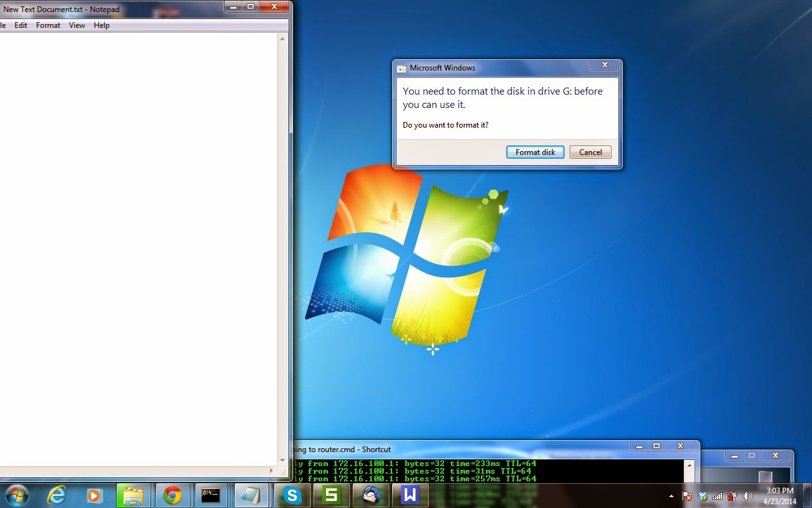The height and width of the screenshot is (508, 812).
Task: Maximize the small window behind cmd window
Action: coord(752,456)
